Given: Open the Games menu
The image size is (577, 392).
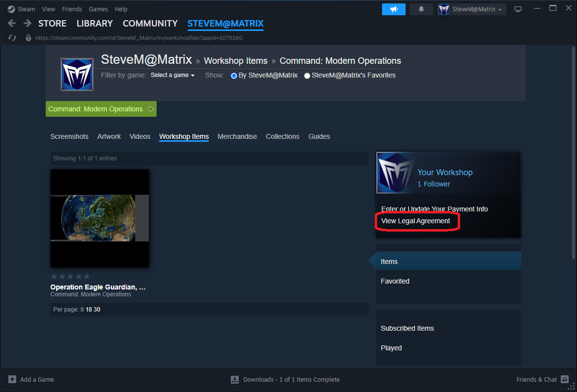Looking at the screenshot, I should click(x=98, y=9).
